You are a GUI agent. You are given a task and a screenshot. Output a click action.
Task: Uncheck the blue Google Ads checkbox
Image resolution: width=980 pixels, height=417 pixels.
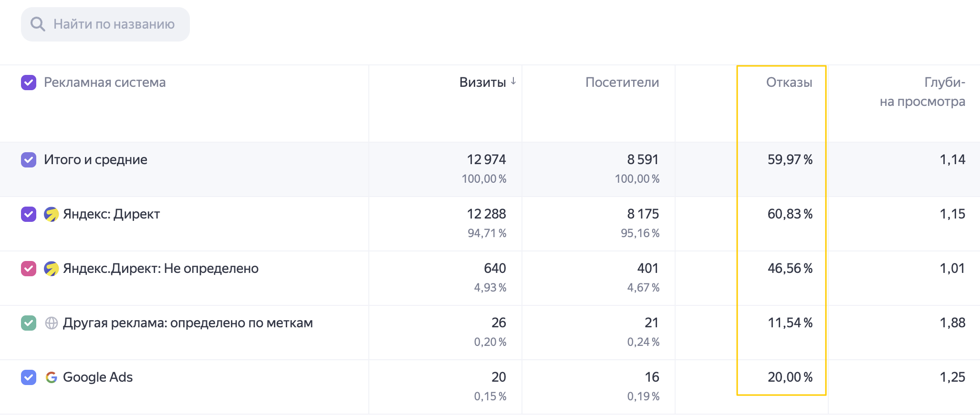[x=29, y=377]
